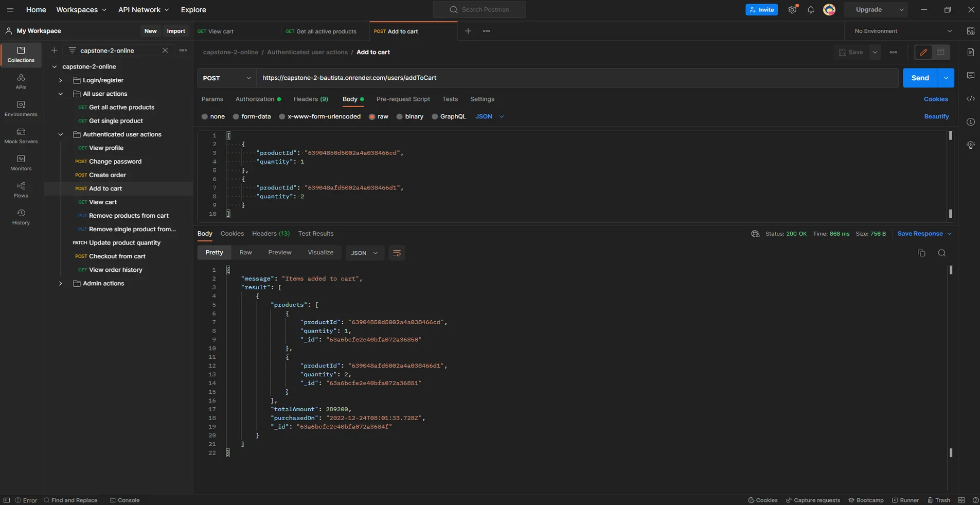Beautify the JSON request body
Screen dimensions: 980x505
pos(937,116)
